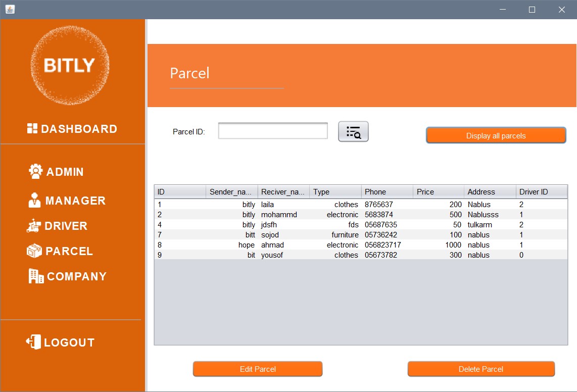
Task: Click the 'Parcel ID:' label
Action: 189,132
